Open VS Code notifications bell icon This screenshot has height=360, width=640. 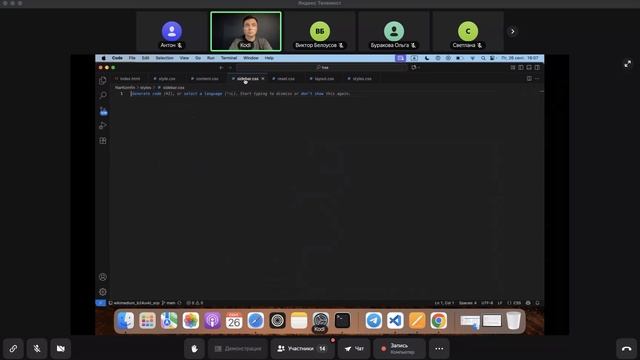click(538, 303)
